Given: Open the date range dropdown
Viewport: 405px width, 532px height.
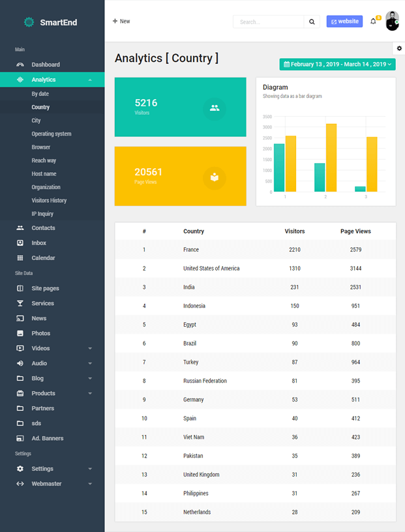Looking at the screenshot, I should pyautogui.click(x=337, y=65).
